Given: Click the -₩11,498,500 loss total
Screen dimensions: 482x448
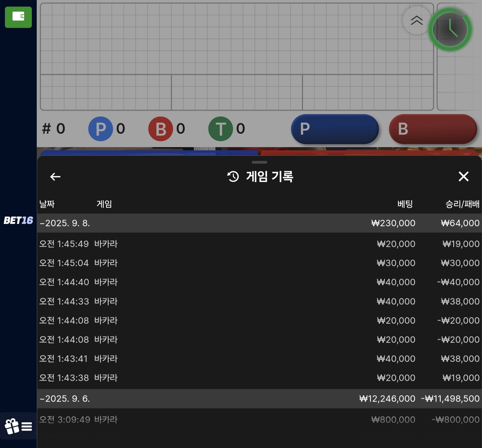Looking at the screenshot, I should pyautogui.click(x=450, y=399).
